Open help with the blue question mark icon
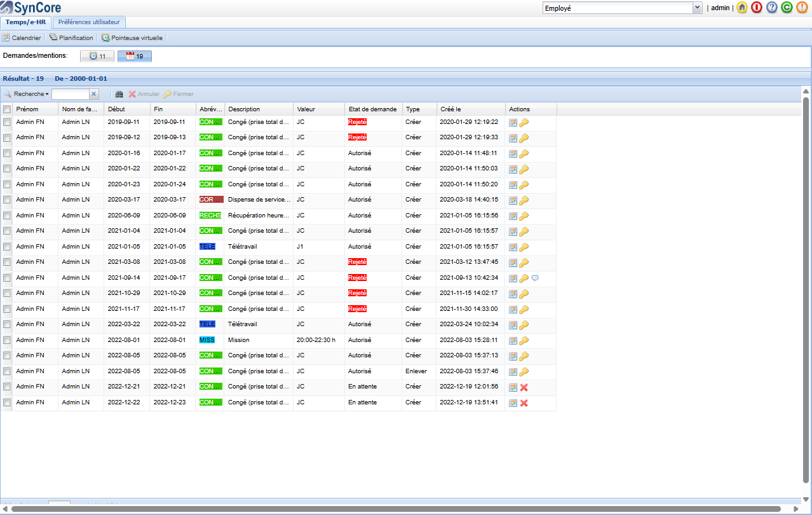This screenshot has height=515, width=812. click(771, 8)
